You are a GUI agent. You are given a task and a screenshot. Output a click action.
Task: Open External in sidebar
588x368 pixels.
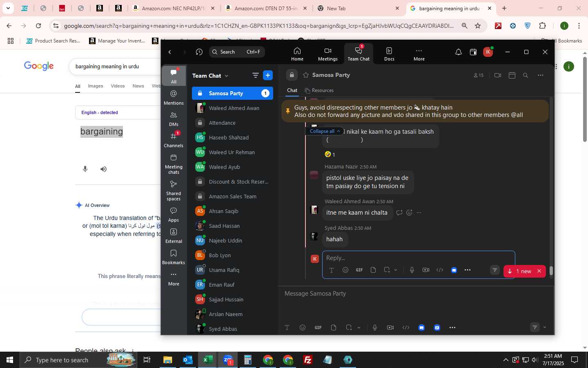click(174, 236)
